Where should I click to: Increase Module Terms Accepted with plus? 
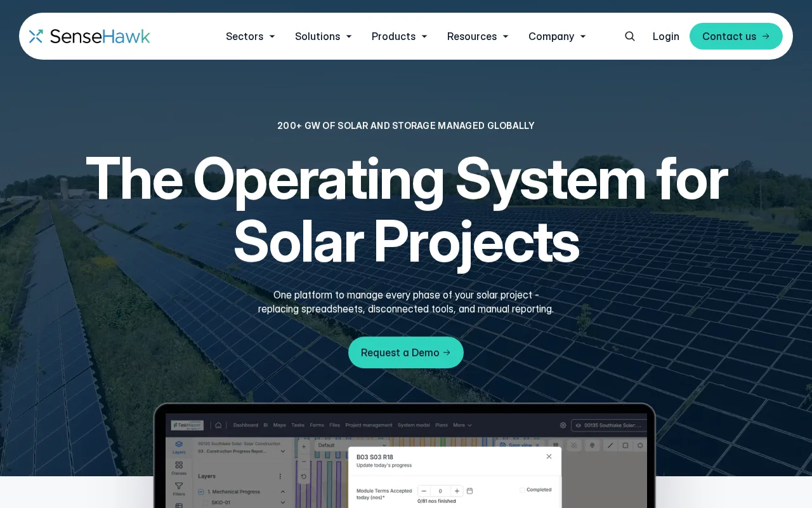click(456, 491)
